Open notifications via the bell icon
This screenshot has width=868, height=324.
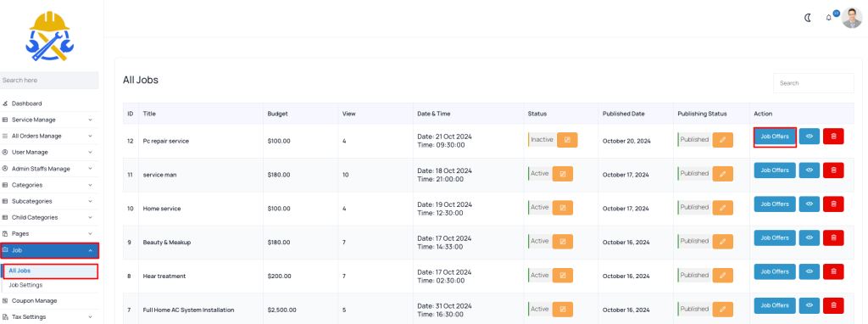click(x=829, y=18)
